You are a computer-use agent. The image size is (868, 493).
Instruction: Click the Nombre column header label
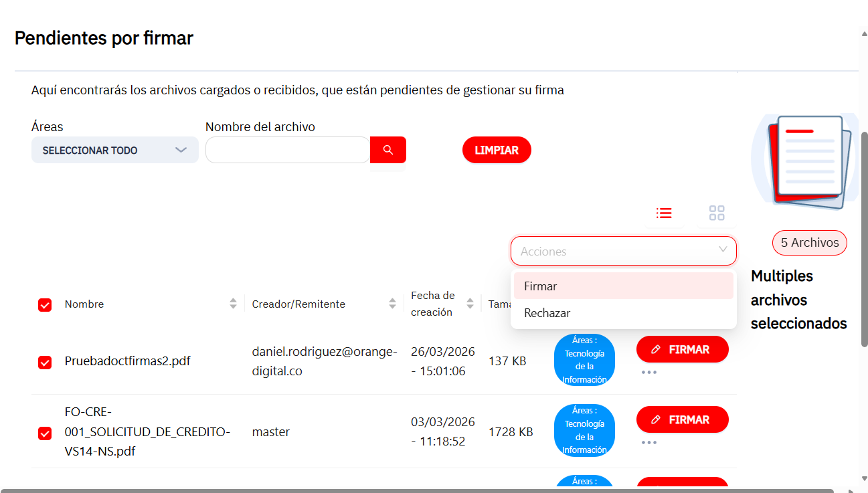click(84, 304)
